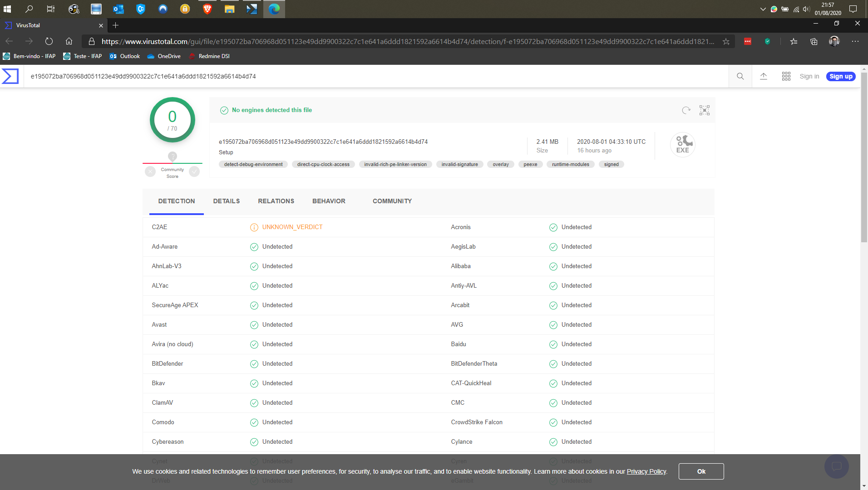868x490 pixels.
Task: Click the reanalyze file refresh icon
Action: tap(686, 110)
